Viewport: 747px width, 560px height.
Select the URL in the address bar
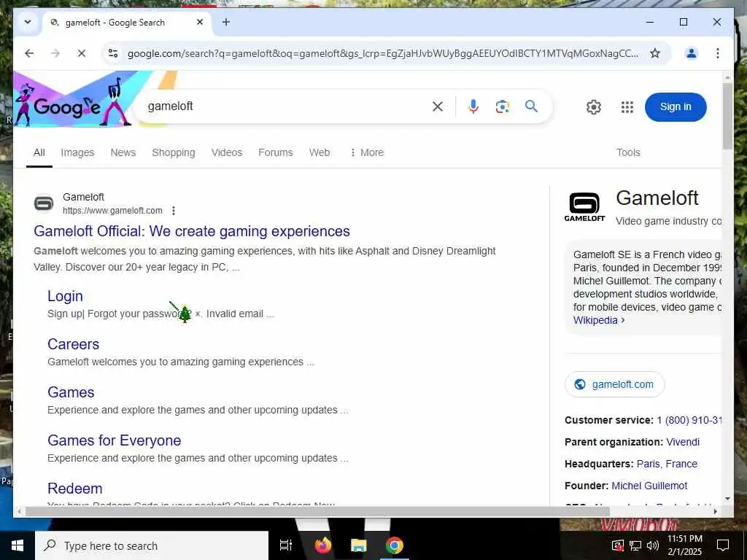click(x=382, y=53)
